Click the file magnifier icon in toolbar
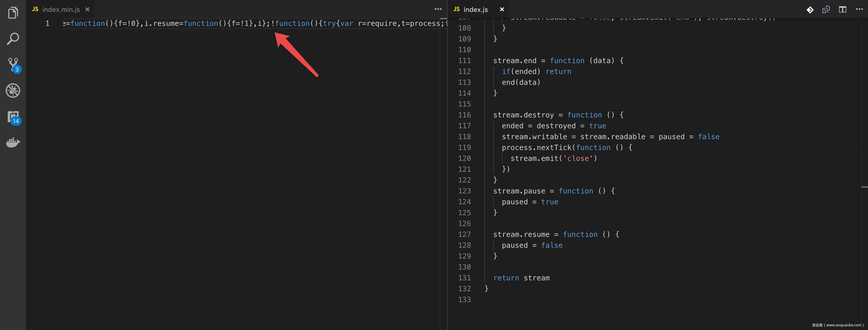 click(826, 9)
